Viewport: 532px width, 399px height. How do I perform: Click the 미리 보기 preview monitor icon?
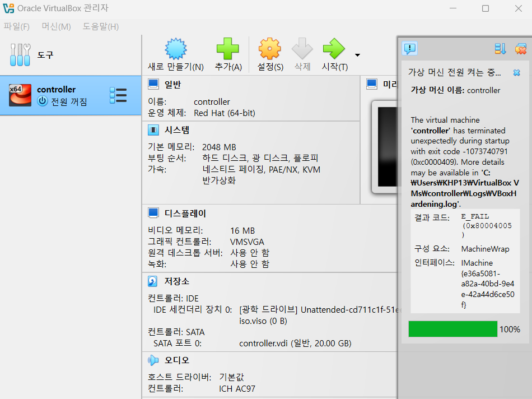point(372,84)
